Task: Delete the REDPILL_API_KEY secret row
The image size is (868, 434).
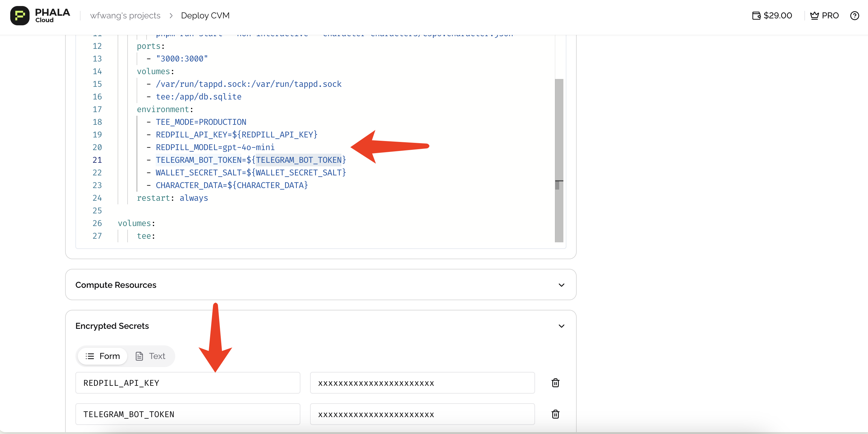Action: coord(555,383)
